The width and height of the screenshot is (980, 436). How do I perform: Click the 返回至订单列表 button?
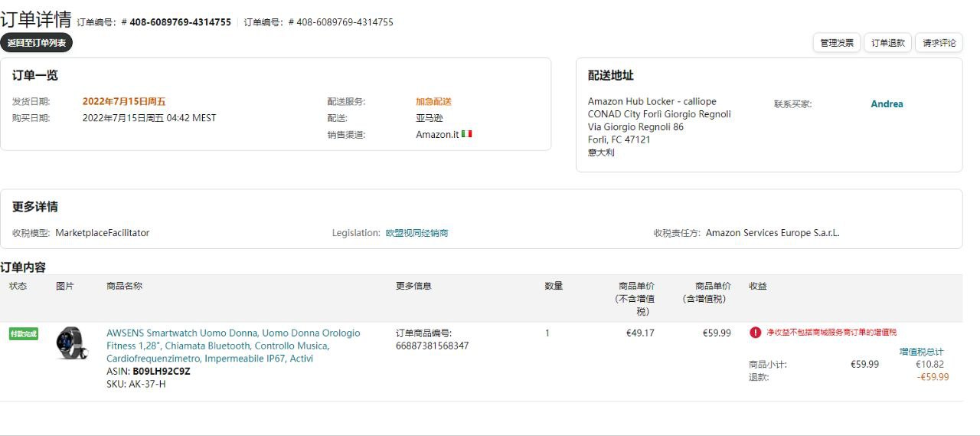(36, 43)
